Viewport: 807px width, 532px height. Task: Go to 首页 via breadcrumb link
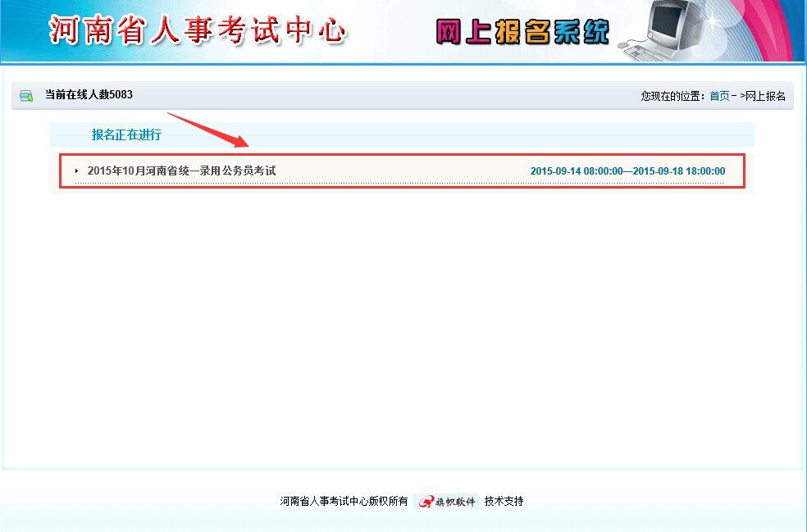718,96
